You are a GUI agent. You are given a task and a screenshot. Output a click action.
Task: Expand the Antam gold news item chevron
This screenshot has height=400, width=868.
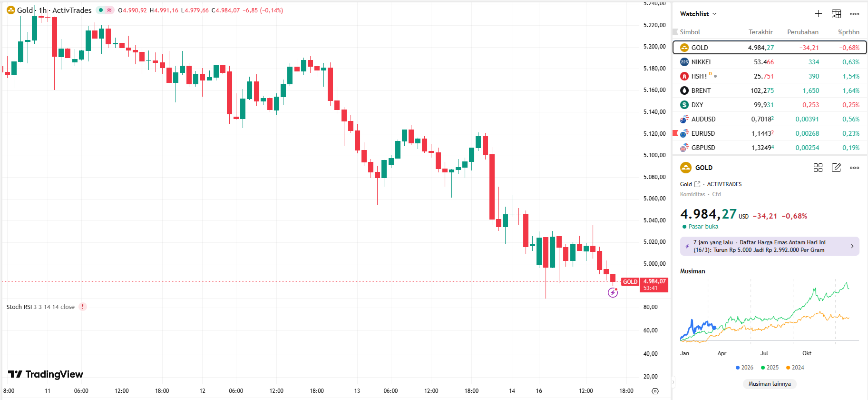coord(852,246)
